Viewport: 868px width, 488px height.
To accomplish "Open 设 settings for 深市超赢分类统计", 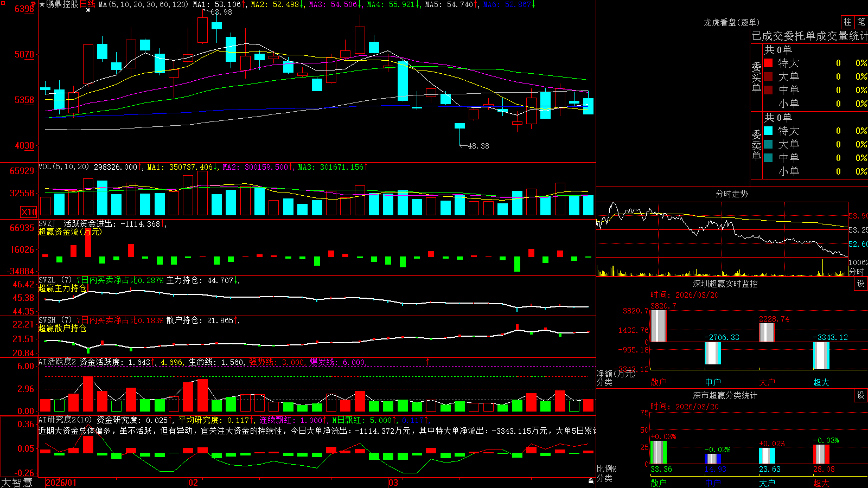I will 861,395.
